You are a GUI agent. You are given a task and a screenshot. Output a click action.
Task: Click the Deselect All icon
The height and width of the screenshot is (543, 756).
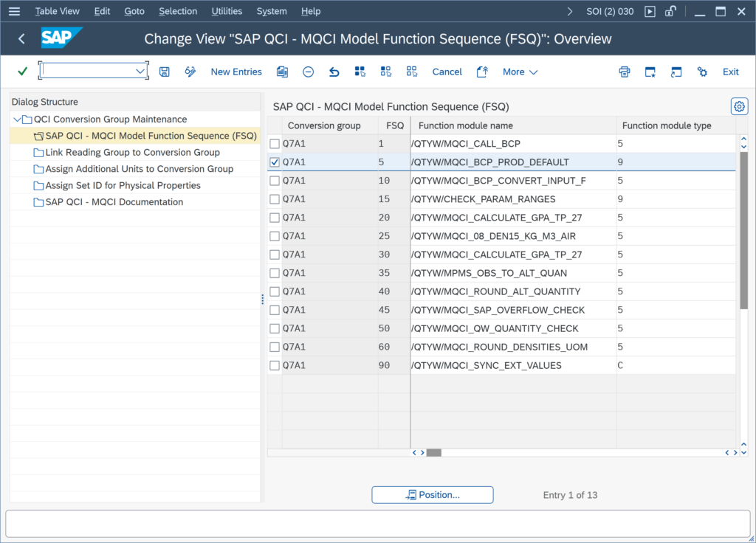pos(412,72)
